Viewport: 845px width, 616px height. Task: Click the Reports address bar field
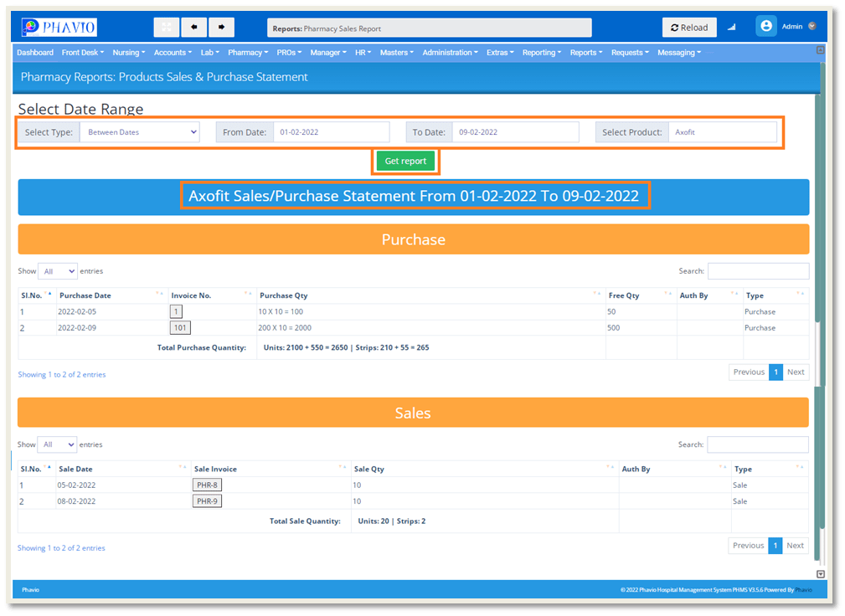[x=429, y=28]
